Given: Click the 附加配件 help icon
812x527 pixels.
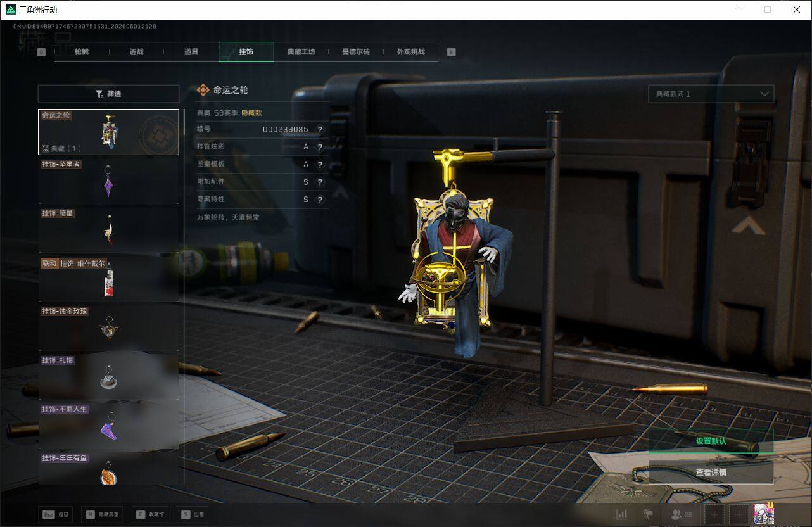Looking at the screenshot, I should tap(320, 182).
